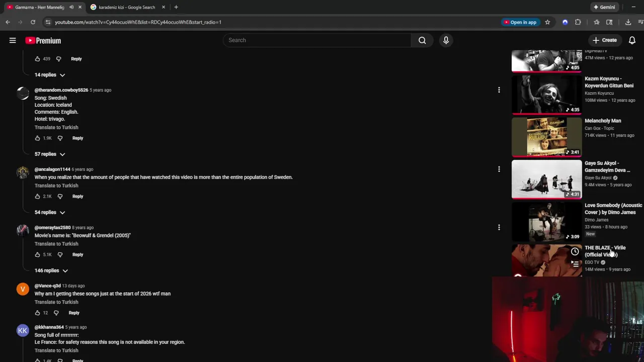
Task: Open the notifications bell
Action: tap(632, 40)
